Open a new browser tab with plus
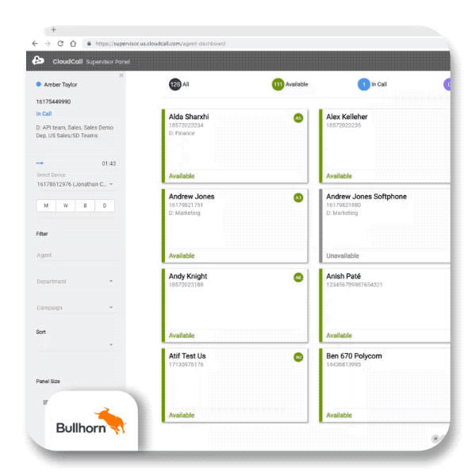This screenshot has width=476, height=476. (x=54, y=30)
